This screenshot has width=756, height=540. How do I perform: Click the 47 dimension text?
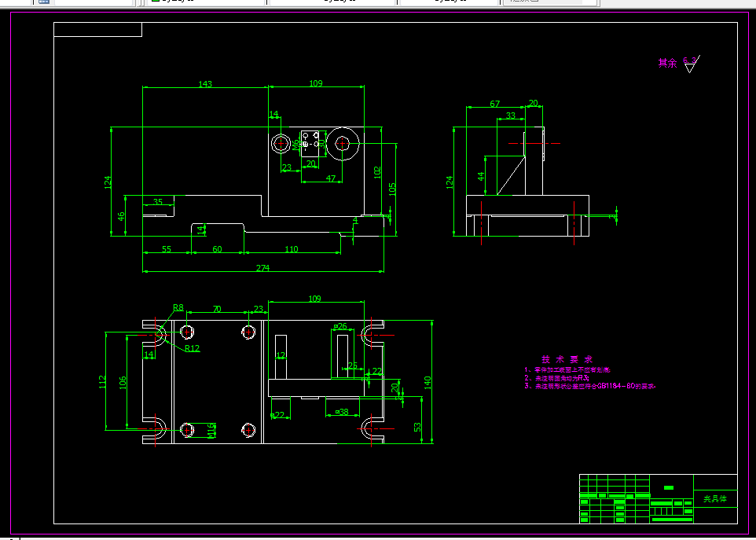(x=331, y=178)
